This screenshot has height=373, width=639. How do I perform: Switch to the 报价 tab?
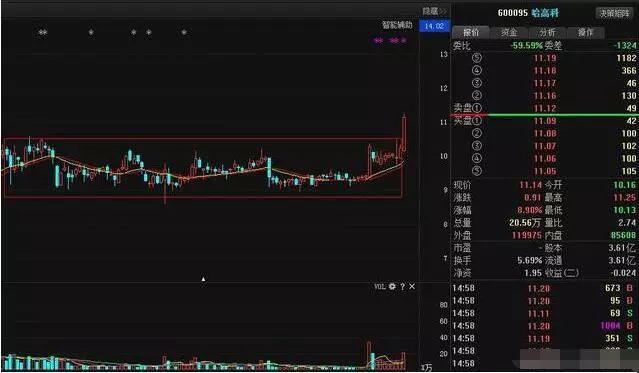[x=471, y=32]
